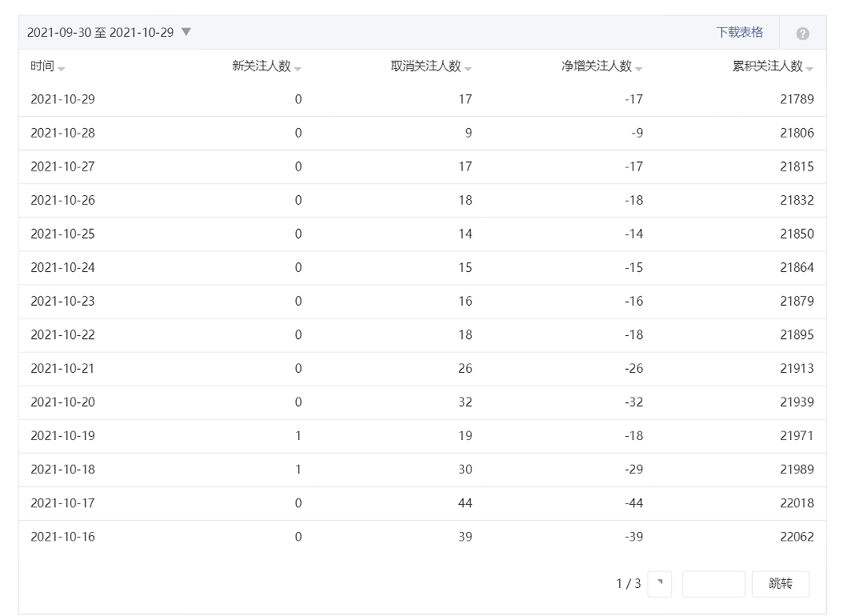
Task: Sort by 累积关注人数 column arrow
Action: 809,69
